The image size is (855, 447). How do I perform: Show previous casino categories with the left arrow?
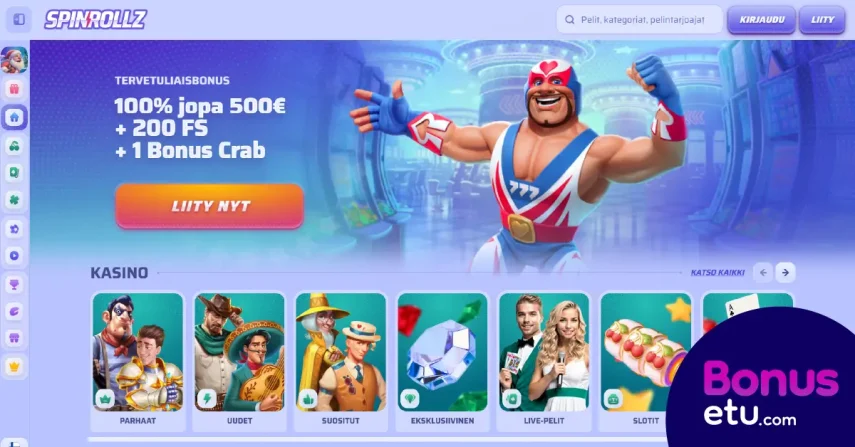[763, 273]
